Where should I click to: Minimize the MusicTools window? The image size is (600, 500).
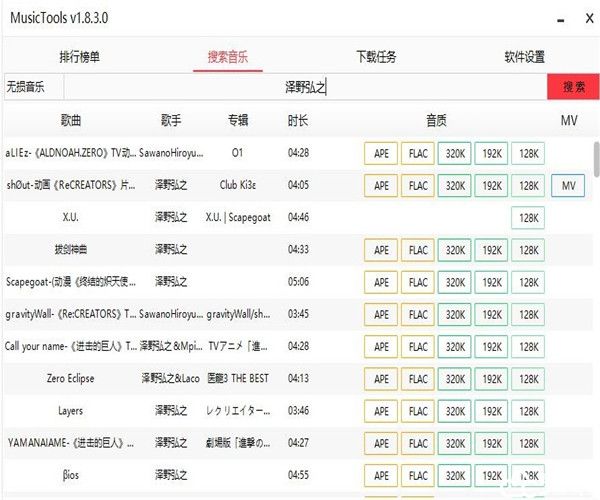(561, 20)
